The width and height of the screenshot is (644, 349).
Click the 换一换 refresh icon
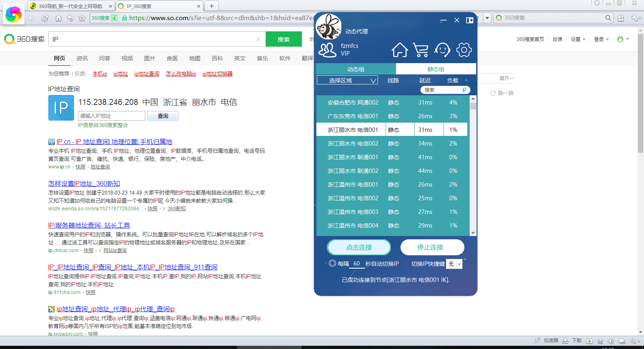point(493,93)
